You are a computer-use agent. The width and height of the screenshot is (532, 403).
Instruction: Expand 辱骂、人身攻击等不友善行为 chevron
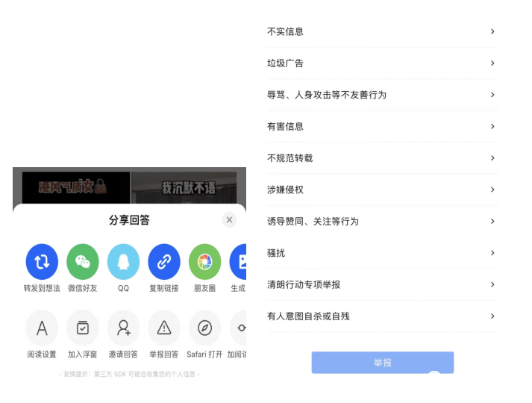tap(492, 95)
